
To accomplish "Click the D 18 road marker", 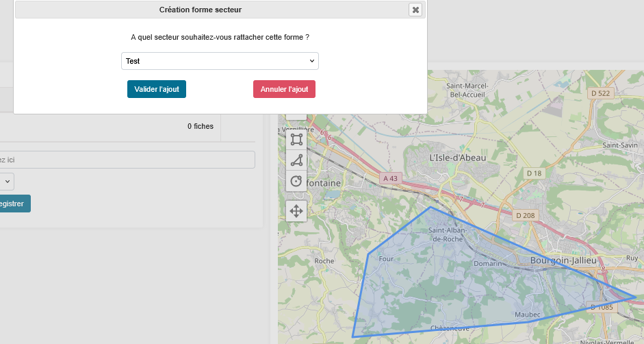I will coord(533,173).
